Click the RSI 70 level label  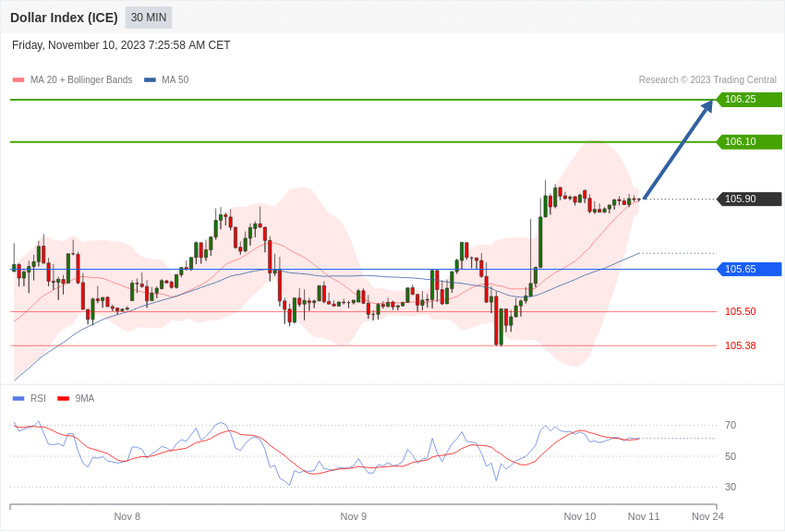click(x=731, y=426)
